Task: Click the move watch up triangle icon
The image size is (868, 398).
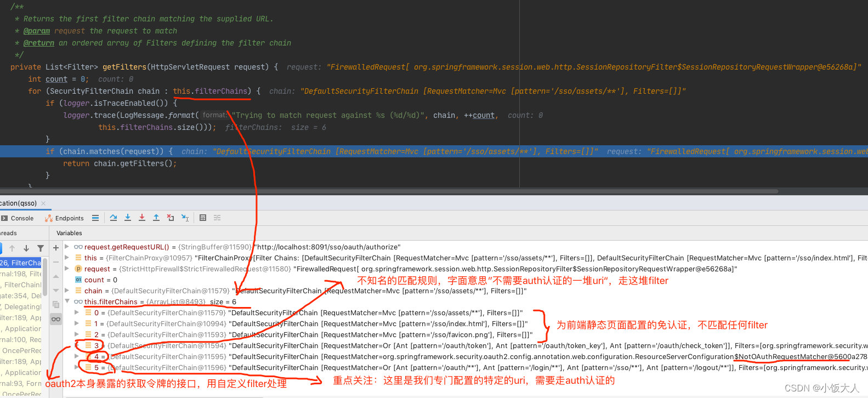Action: (56, 276)
